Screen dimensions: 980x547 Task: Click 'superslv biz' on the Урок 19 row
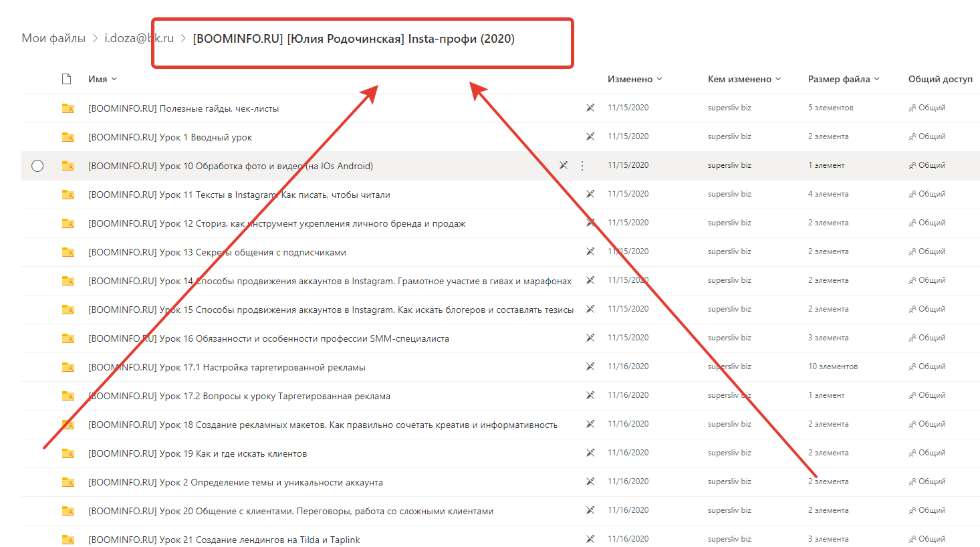[729, 453]
